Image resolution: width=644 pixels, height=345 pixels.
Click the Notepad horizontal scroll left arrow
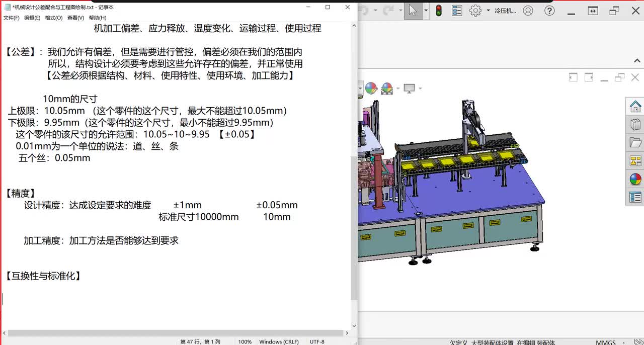click(4, 333)
